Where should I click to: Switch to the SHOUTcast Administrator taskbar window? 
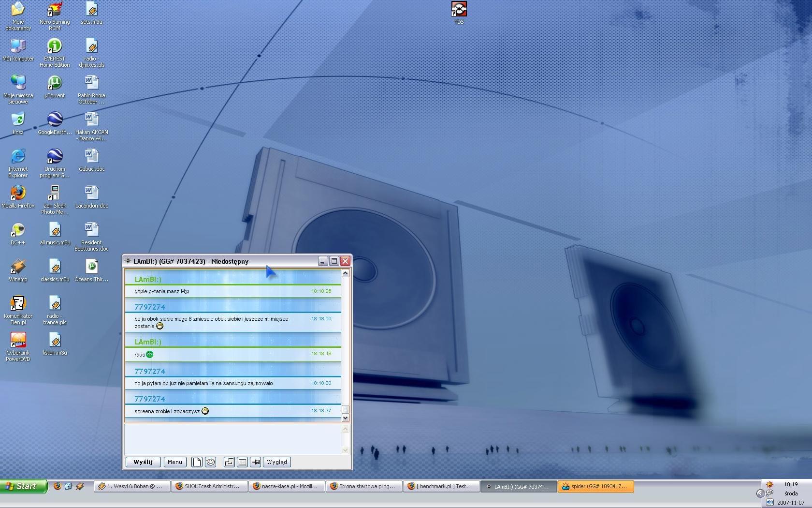(209, 486)
